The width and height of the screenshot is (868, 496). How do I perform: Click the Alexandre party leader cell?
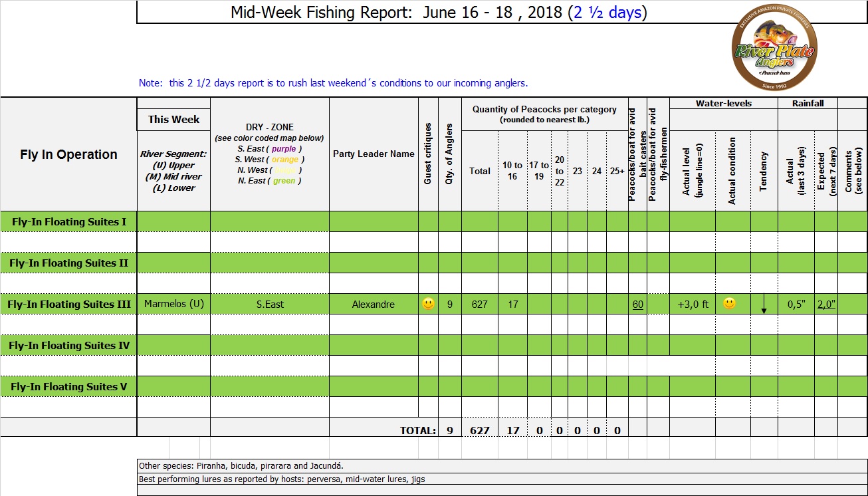(373, 305)
